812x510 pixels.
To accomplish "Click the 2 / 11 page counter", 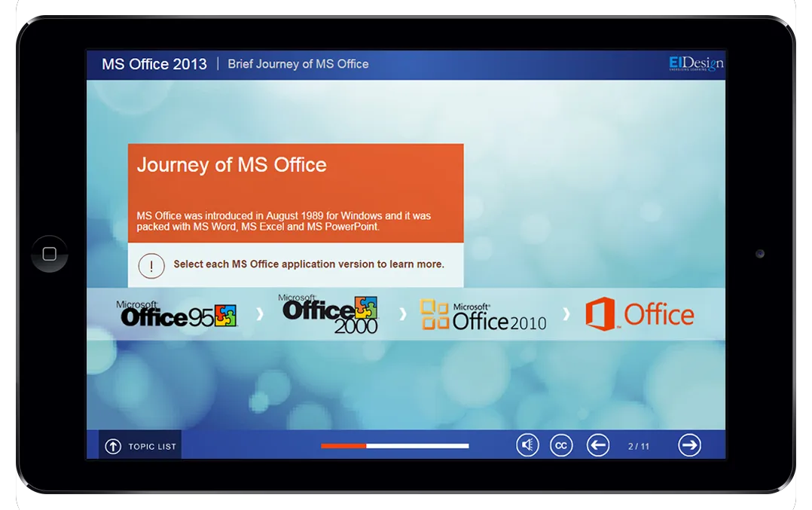I will click(x=639, y=446).
